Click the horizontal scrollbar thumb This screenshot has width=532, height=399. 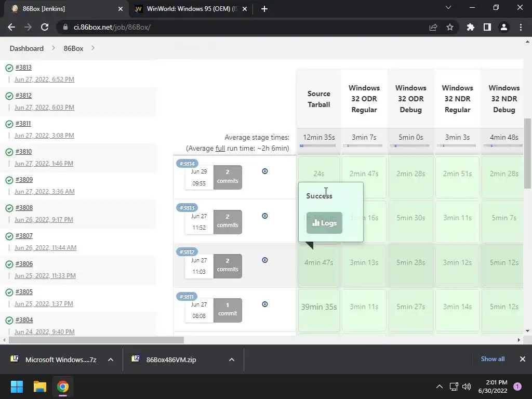pos(96,340)
